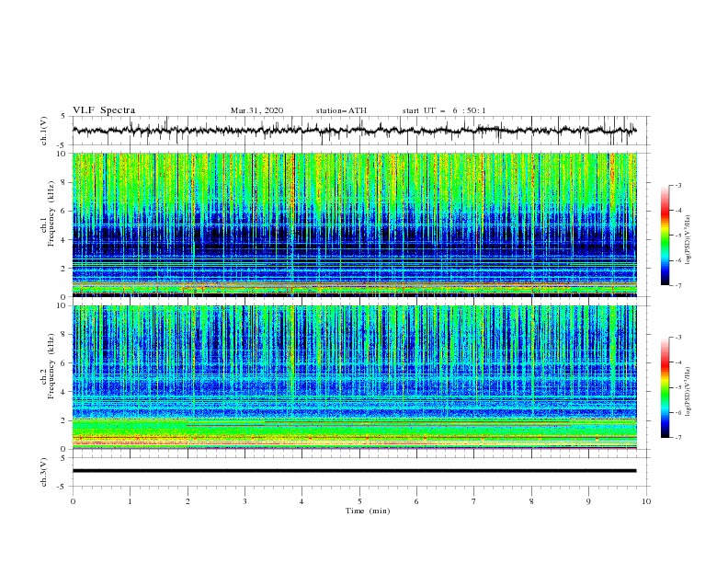Click time axis tick label "8"
This screenshot has height=563, width=728.
[x=531, y=501]
